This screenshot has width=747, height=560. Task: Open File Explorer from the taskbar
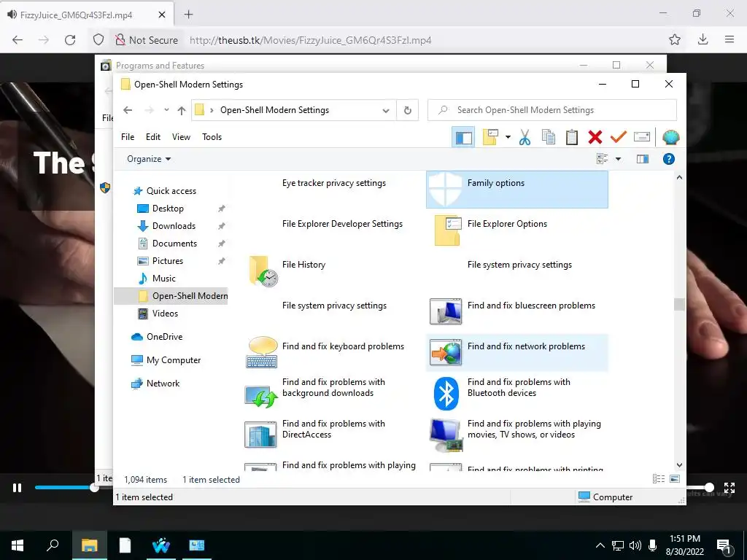(x=89, y=545)
